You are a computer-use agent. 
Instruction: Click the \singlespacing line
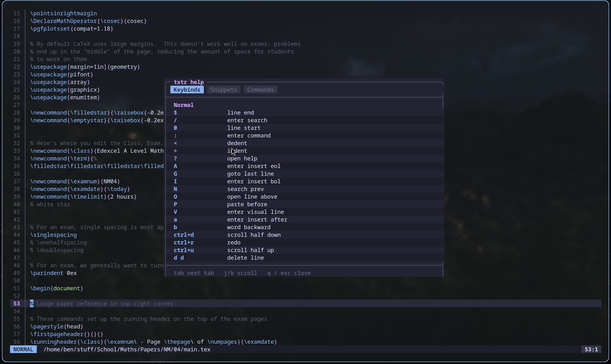[53, 235]
